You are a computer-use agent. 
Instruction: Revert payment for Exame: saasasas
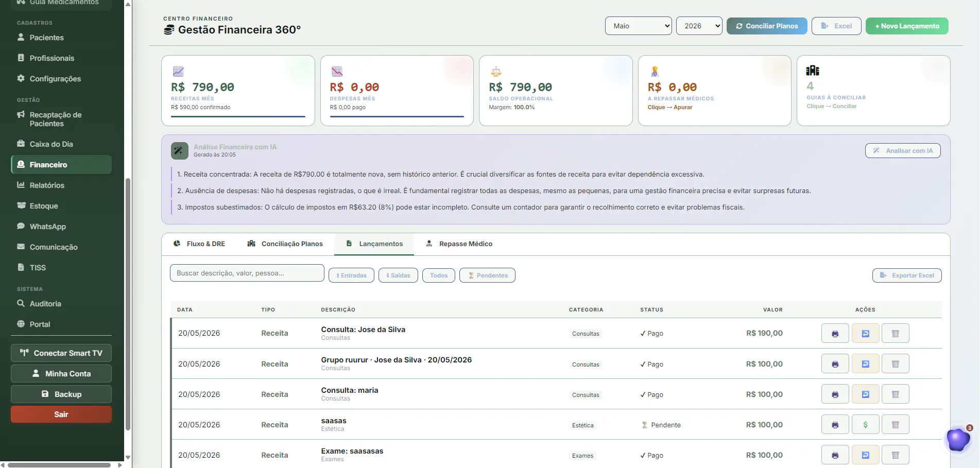point(865,455)
